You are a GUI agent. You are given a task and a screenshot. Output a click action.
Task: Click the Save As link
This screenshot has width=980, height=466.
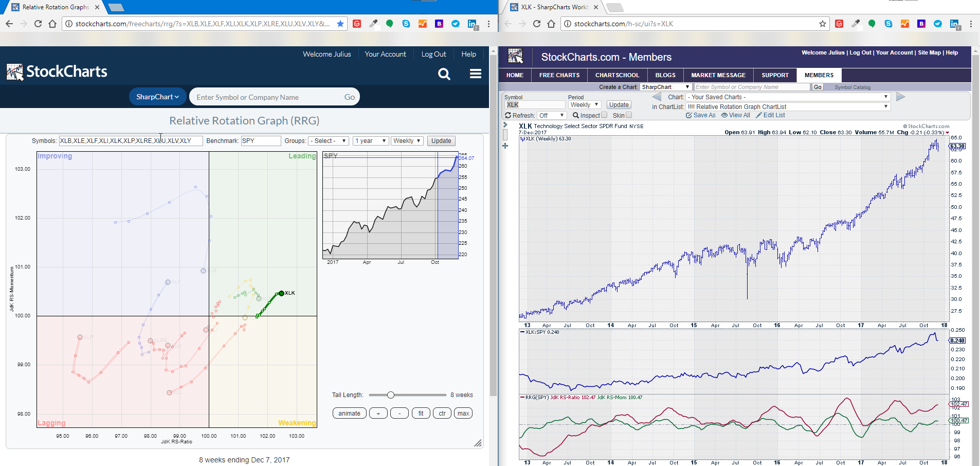coord(701,115)
